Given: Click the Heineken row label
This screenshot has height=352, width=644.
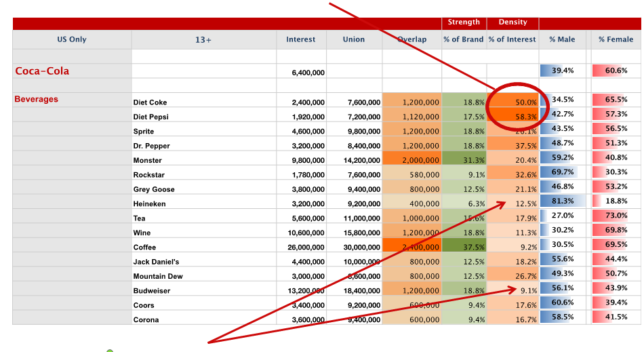Looking at the screenshot, I should pos(150,203).
